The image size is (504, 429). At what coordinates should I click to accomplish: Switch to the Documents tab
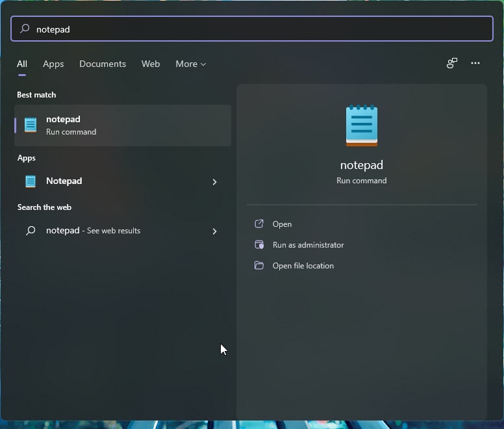[103, 64]
